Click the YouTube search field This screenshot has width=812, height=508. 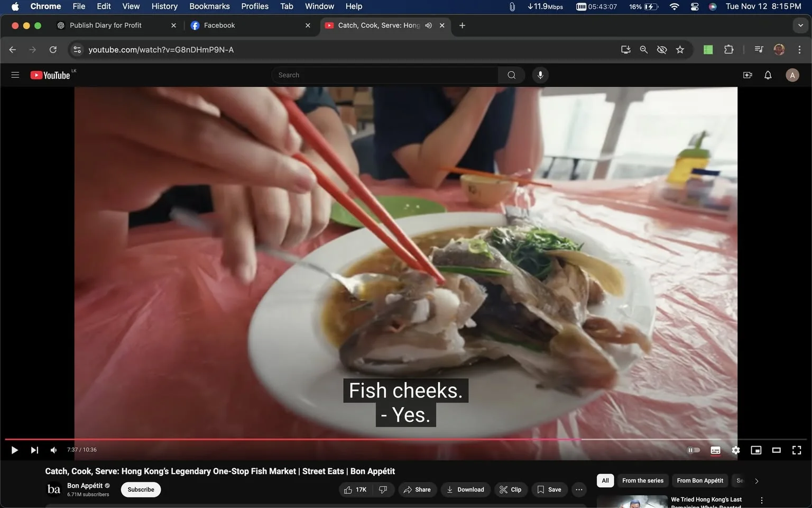coord(385,75)
